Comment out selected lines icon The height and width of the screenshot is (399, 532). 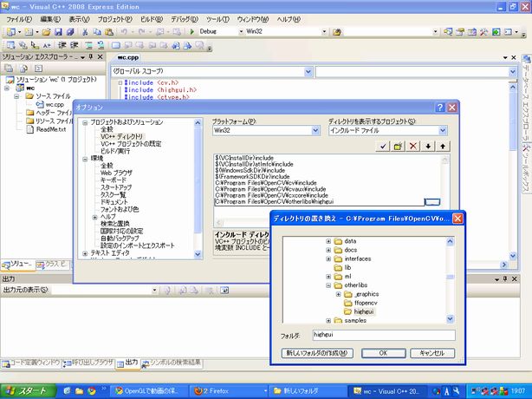pos(89,45)
